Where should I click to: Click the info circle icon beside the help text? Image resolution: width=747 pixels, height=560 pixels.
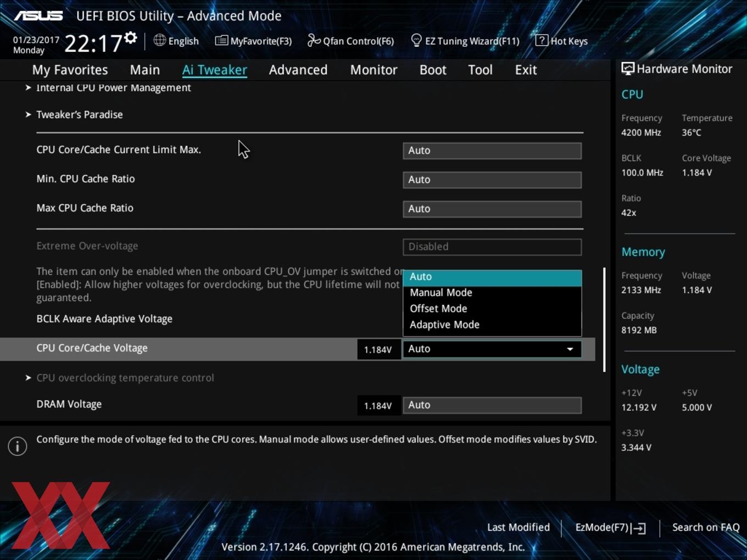(x=18, y=446)
